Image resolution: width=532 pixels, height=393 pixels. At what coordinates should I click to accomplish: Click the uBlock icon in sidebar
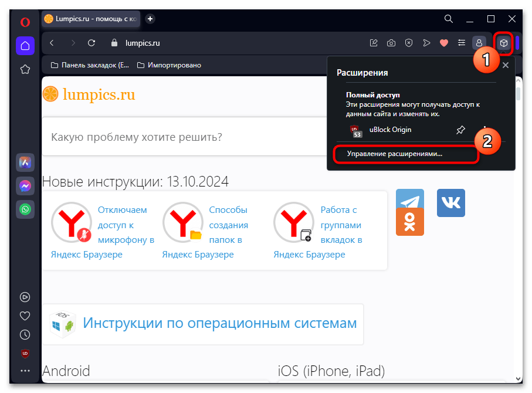click(x=25, y=354)
